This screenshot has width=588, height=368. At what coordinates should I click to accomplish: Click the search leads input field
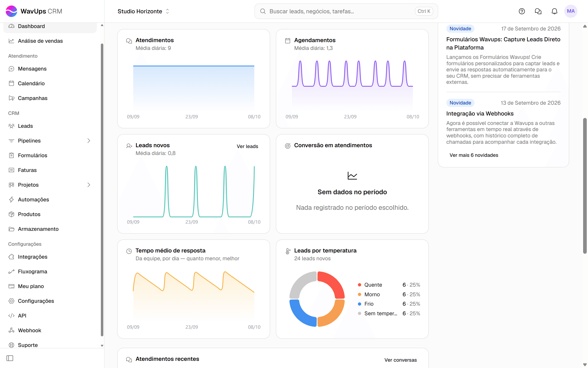click(x=346, y=11)
